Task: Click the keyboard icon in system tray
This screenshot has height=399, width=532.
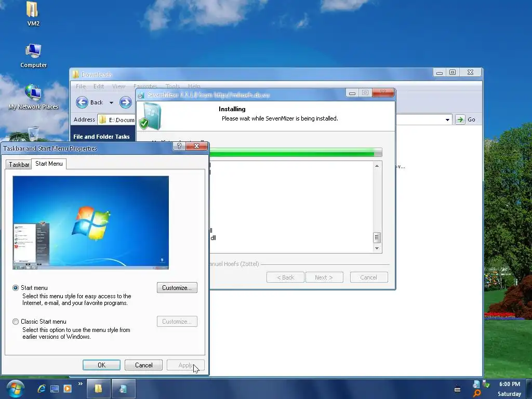Action: click(457, 389)
